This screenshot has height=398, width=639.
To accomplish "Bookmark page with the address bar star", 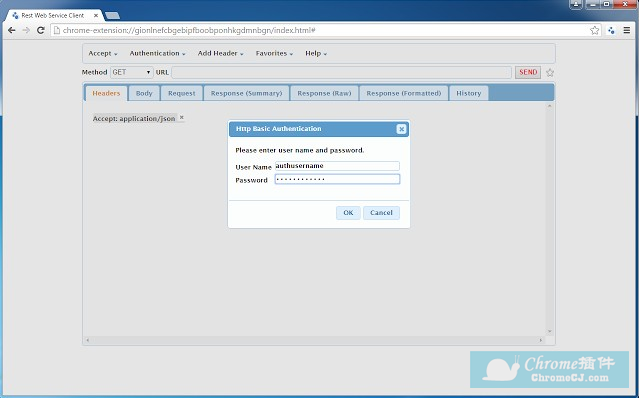I will (595, 30).
